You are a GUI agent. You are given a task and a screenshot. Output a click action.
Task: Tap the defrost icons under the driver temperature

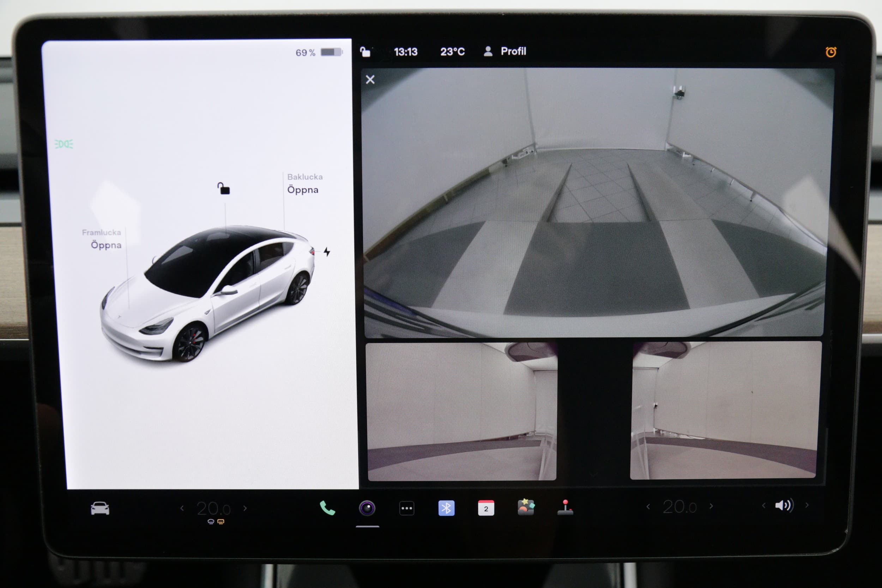(x=216, y=522)
